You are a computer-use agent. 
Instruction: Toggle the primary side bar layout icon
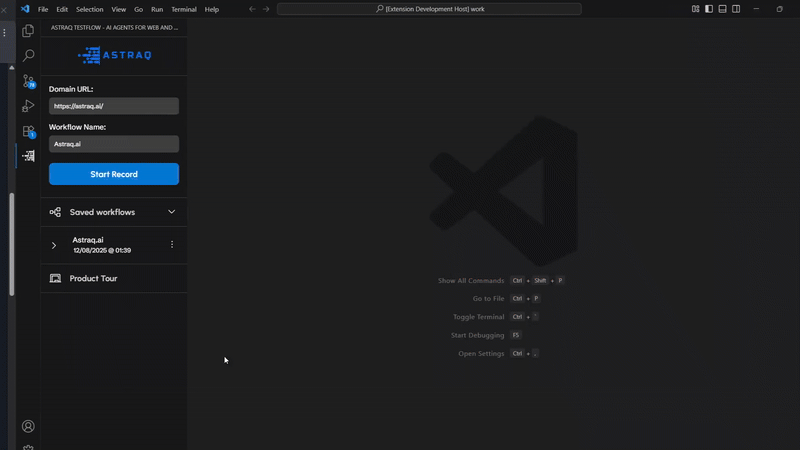pos(709,9)
